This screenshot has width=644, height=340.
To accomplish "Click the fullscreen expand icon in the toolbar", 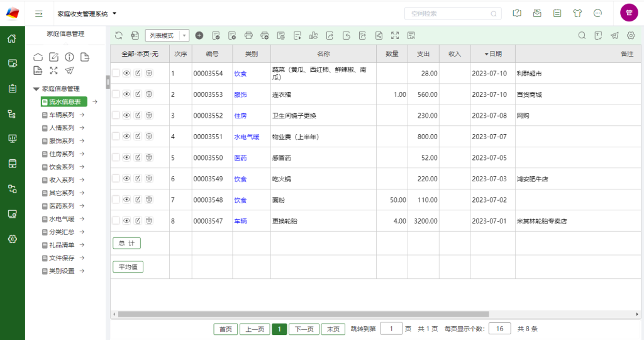I will point(395,36).
